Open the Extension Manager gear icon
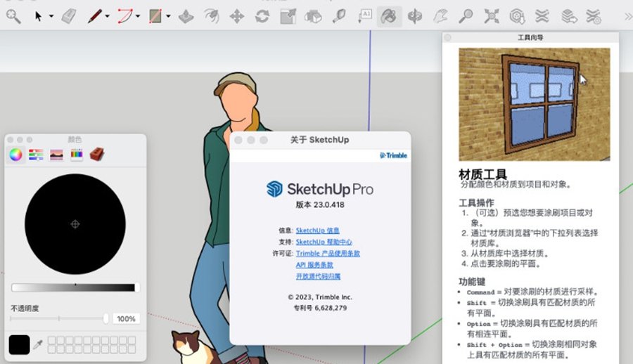This screenshot has width=633, height=364. click(594, 17)
